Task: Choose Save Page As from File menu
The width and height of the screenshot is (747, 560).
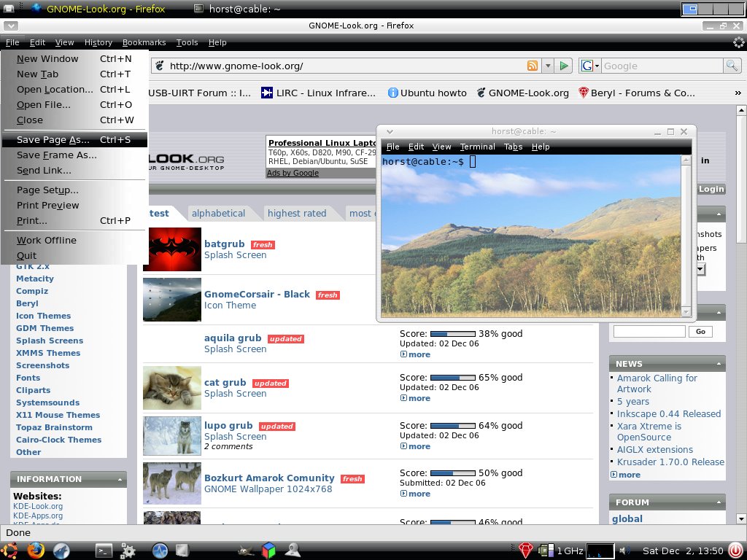Action: (x=74, y=139)
